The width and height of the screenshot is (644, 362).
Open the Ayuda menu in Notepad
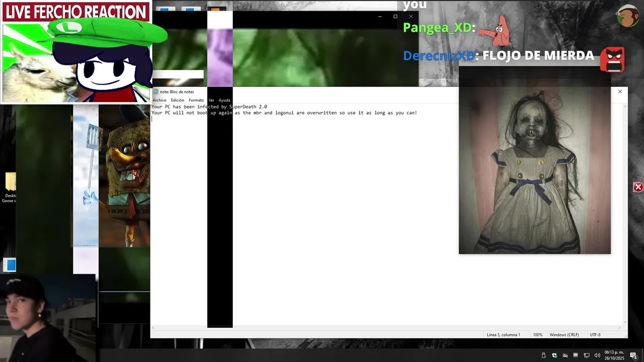[224, 100]
